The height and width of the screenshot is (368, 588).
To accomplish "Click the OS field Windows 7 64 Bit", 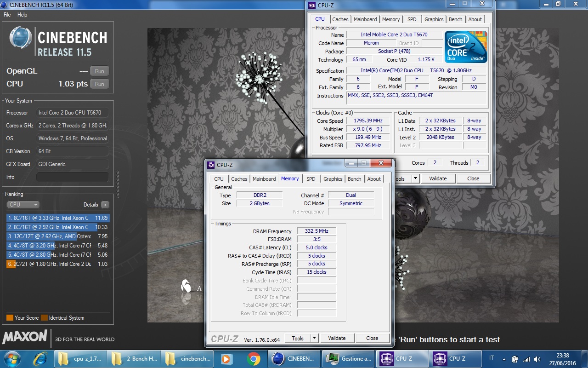I will [x=73, y=138].
